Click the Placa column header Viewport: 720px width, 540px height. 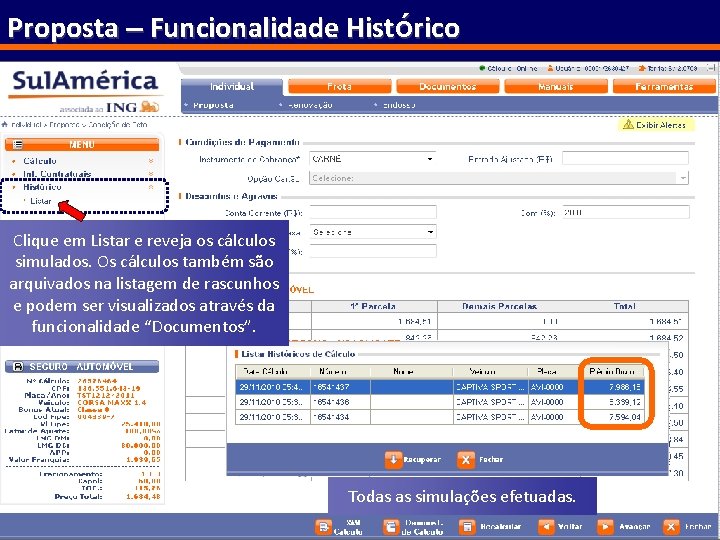pos(555,371)
